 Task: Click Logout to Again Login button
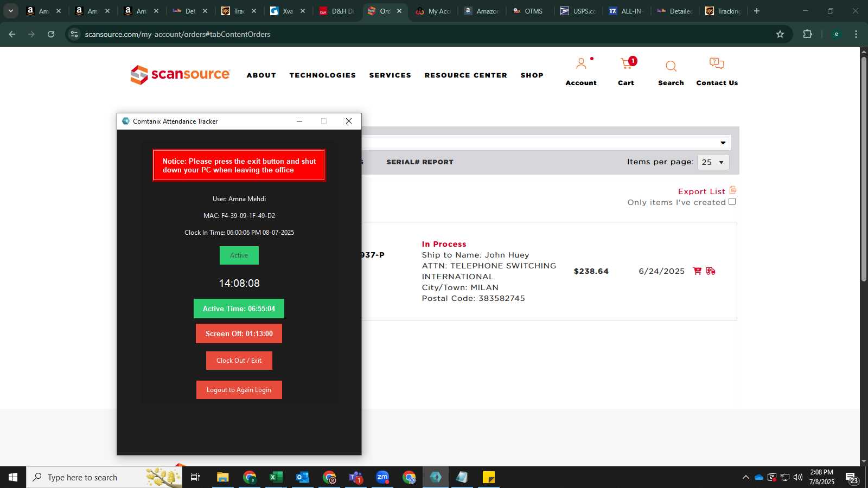click(x=239, y=390)
